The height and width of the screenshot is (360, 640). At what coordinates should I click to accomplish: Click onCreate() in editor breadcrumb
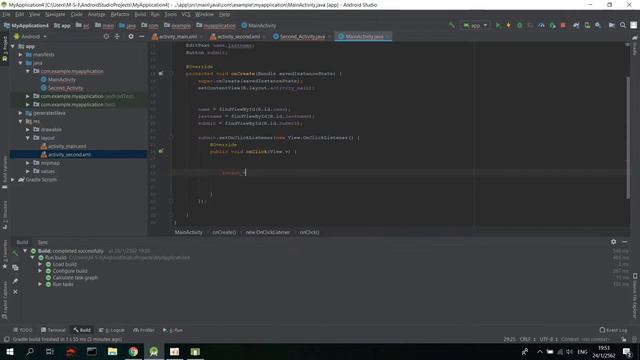point(224,232)
